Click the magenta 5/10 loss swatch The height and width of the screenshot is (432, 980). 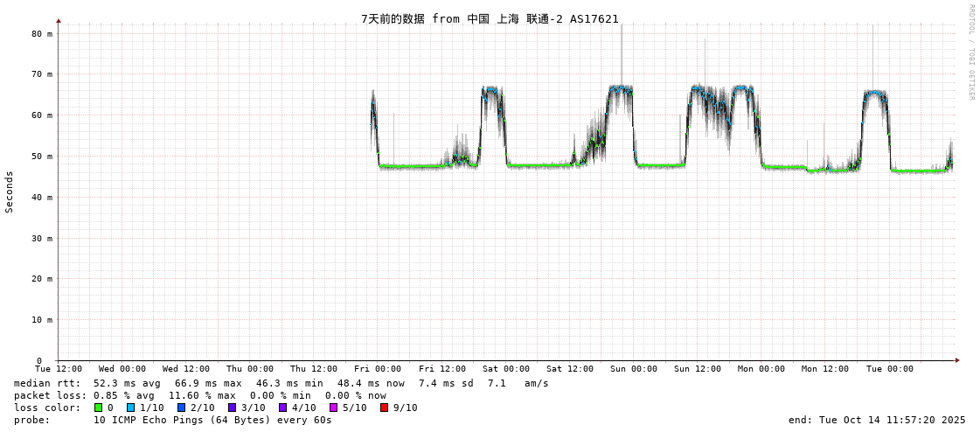[333, 408]
